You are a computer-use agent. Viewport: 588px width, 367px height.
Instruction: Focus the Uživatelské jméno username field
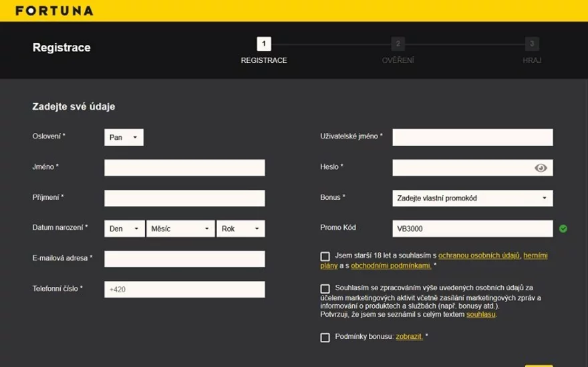coord(472,137)
